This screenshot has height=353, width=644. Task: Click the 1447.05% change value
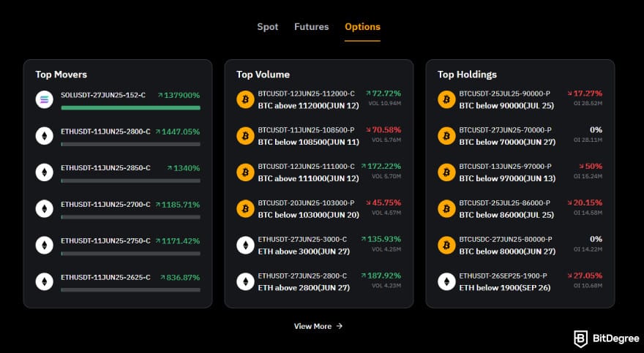[x=177, y=132]
